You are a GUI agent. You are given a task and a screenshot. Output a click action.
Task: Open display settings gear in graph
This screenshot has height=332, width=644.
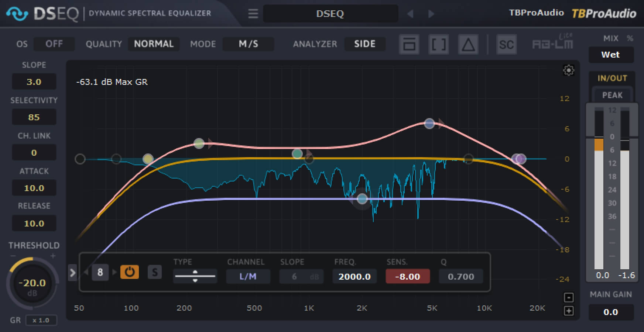pyautogui.click(x=569, y=70)
